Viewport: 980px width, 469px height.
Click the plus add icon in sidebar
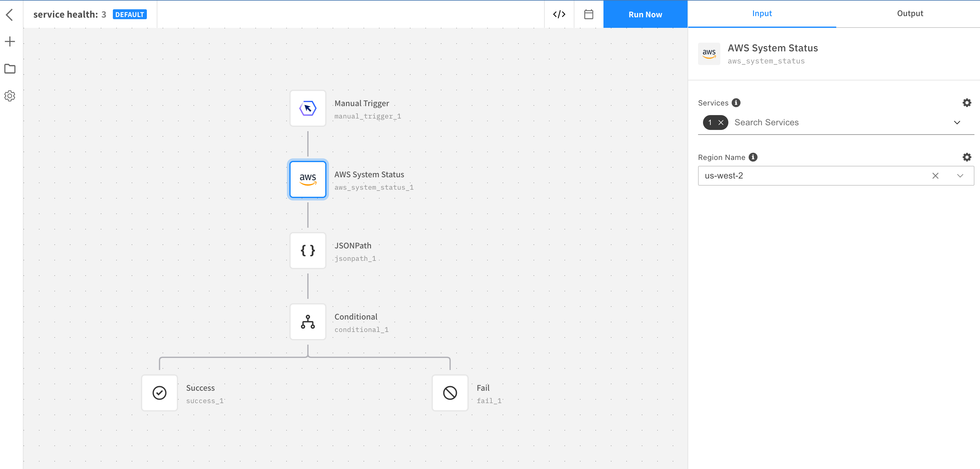[x=10, y=41]
